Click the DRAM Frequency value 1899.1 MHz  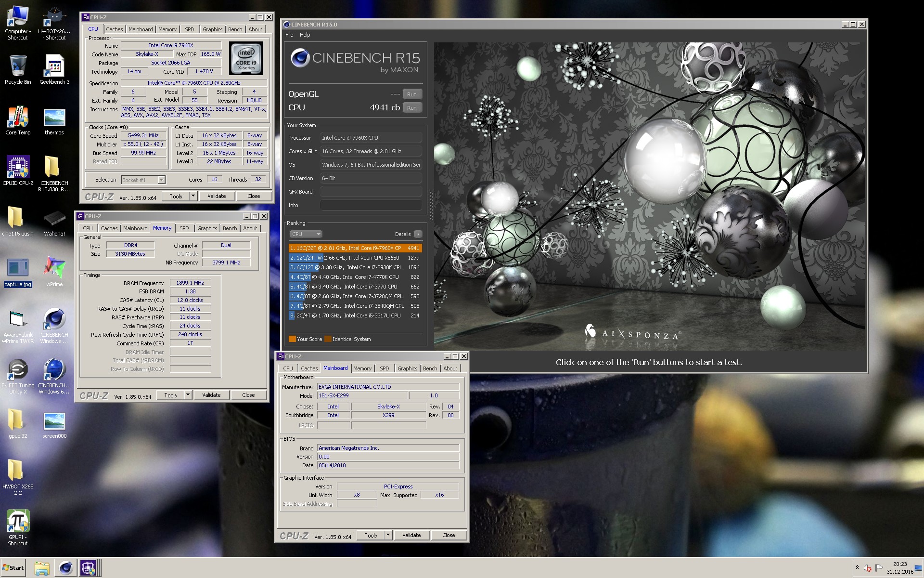point(190,283)
